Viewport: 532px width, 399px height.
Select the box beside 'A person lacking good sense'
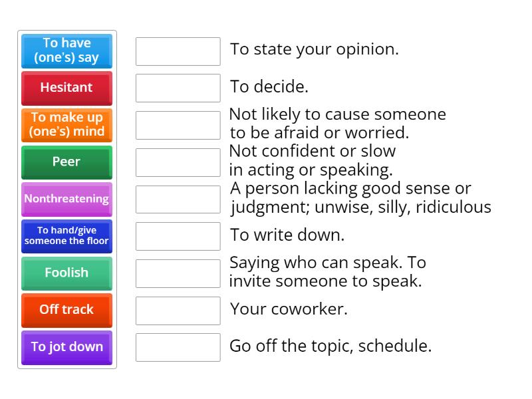(x=178, y=199)
